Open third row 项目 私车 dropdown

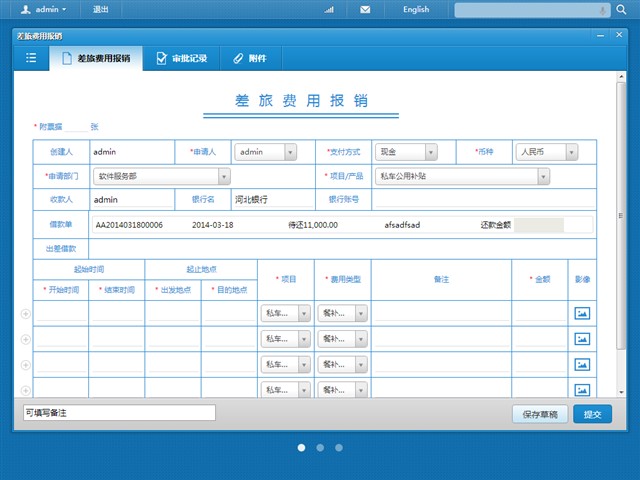(x=286, y=364)
